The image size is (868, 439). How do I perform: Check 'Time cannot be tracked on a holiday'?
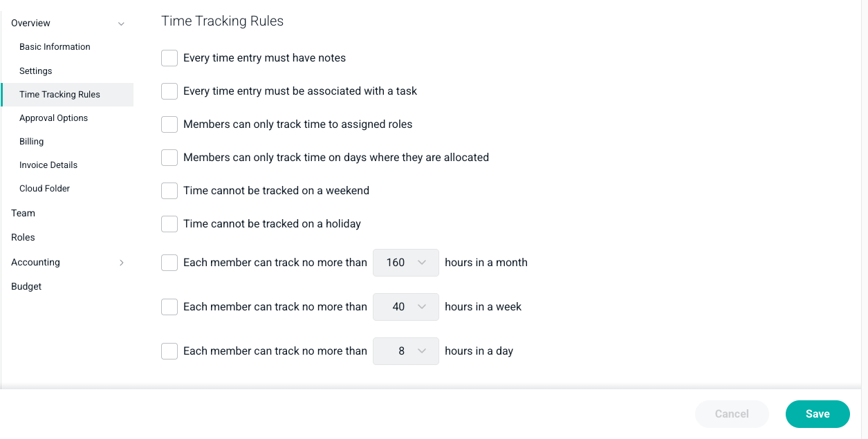169,224
